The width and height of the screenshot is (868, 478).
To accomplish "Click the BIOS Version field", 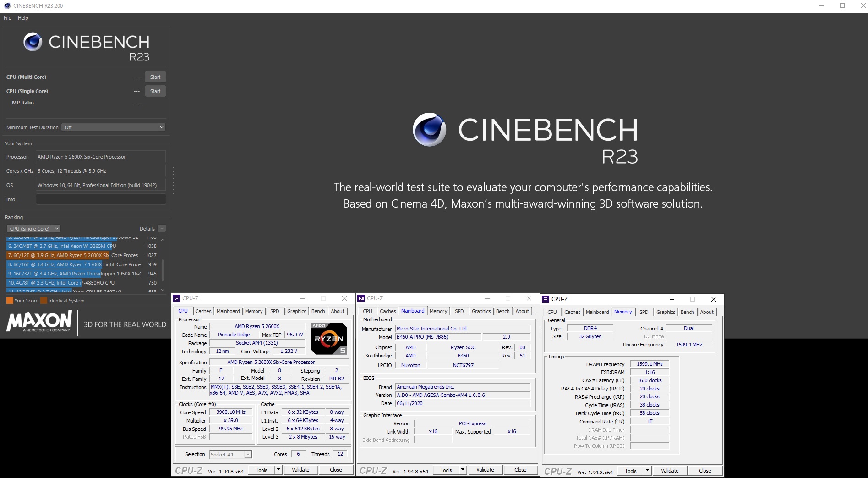I will point(463,395).
